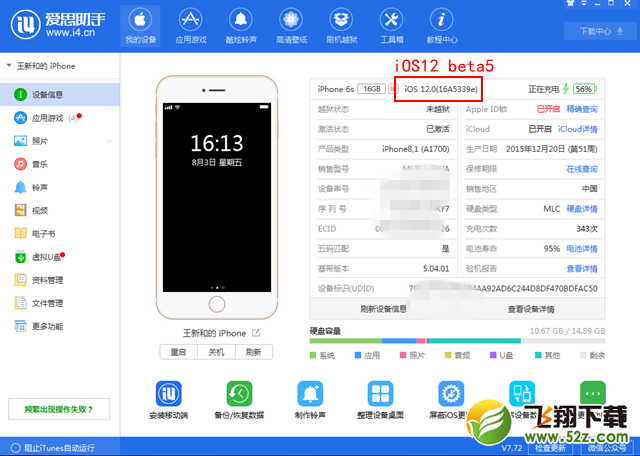Open 我的设备 tab in top bar

[x=140, y=26]
